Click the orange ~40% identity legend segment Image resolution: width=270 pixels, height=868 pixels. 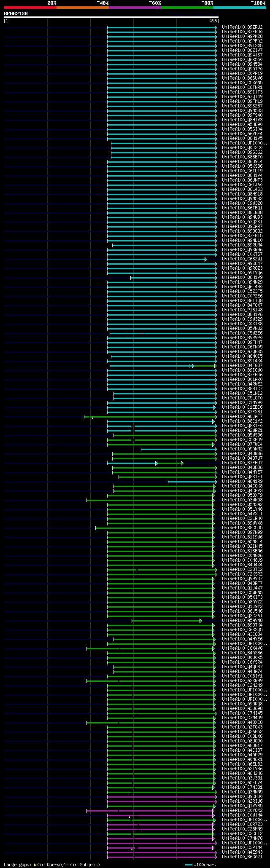pyautogui.click(x=83, y=8)
